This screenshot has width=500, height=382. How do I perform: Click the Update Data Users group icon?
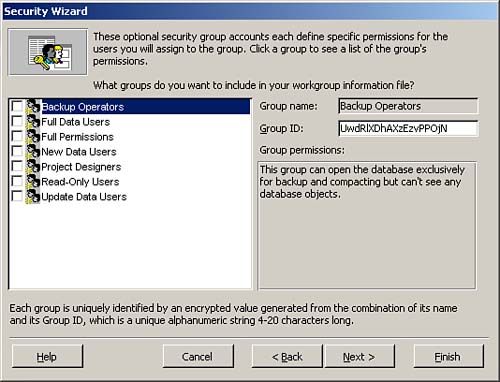coord(33,196)
